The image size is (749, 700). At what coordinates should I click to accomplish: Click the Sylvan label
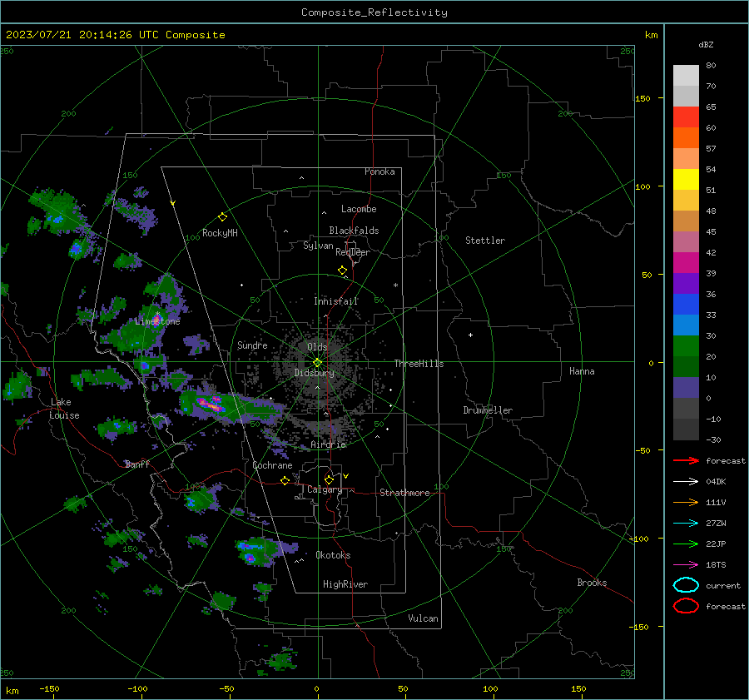pyautogui.click(x=318, y=246)
